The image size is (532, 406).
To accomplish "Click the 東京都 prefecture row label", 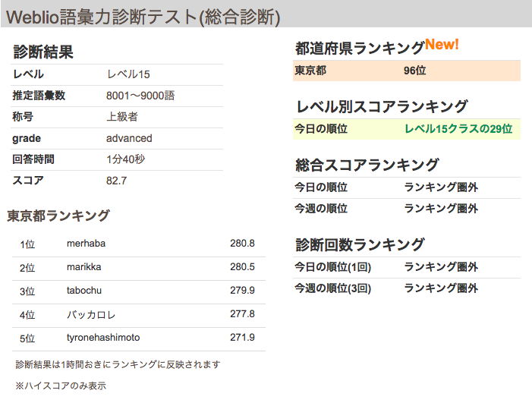I will pyautogui.click(x=310, y=71).
